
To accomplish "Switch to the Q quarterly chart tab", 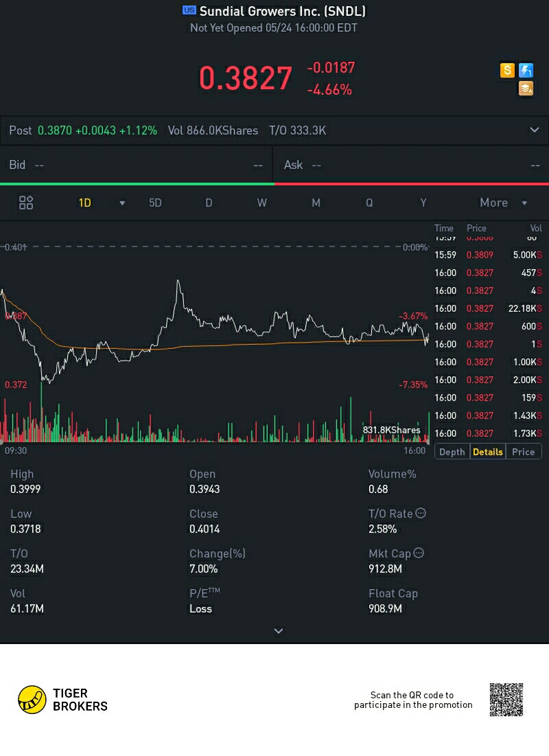I will coord(369,203).
